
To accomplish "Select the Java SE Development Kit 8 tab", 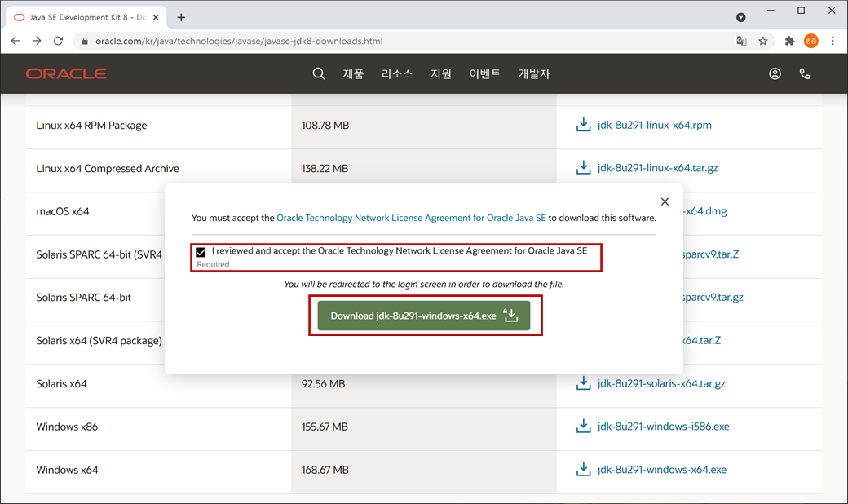I will coord(86,17).
